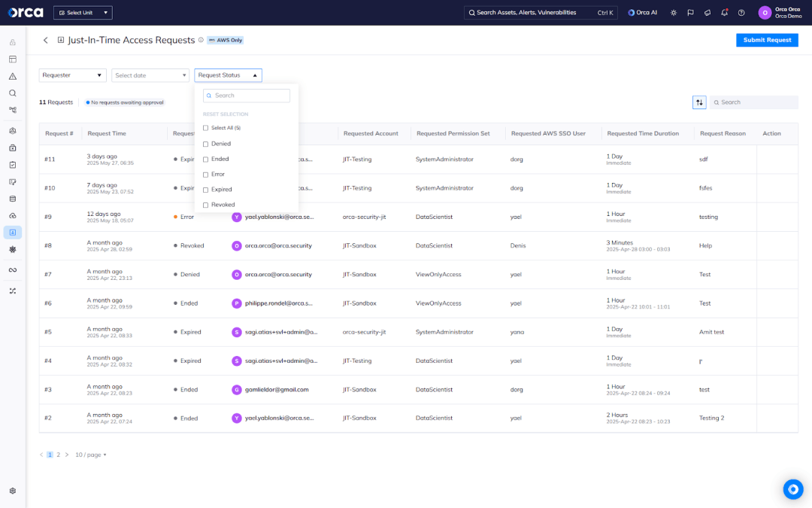
Task: Open the Select date dropdown
Action: click(x=150, y=75)
